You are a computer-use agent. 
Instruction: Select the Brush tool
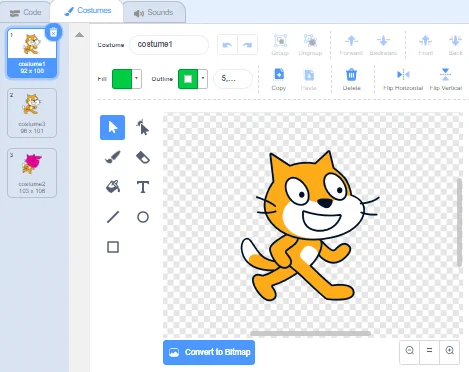(x=112, y=157)
